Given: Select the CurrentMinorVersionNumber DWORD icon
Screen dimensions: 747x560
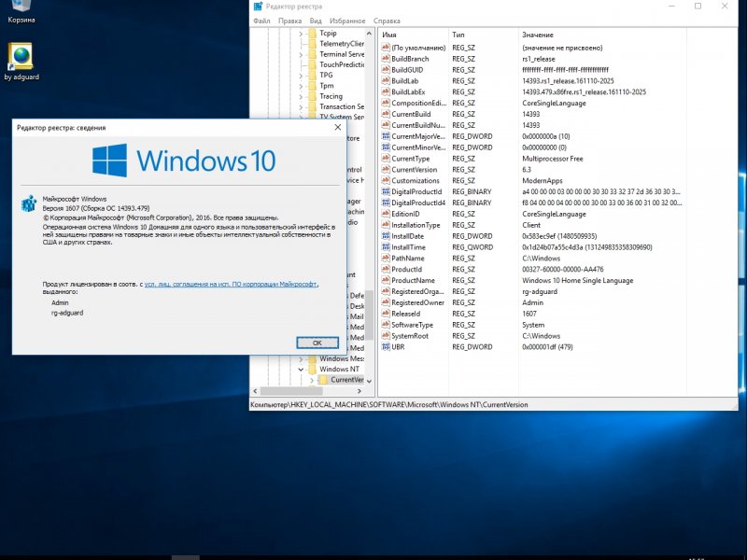Looking at the screenshot, I should tap(386, 147).
